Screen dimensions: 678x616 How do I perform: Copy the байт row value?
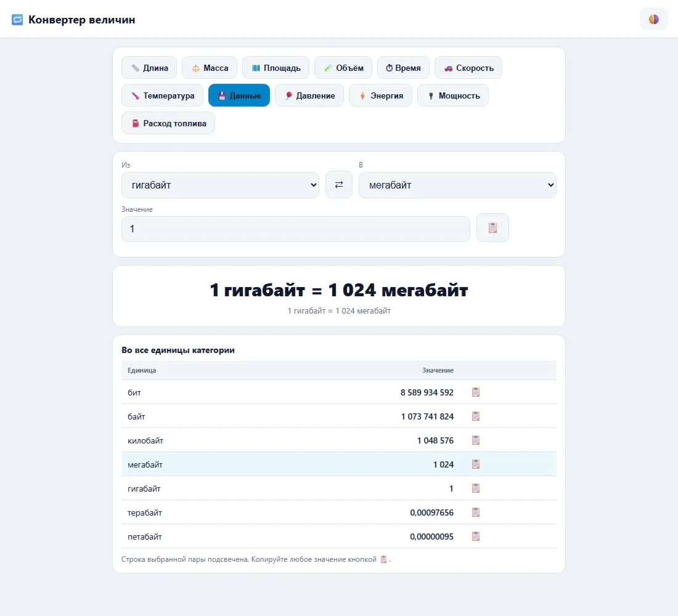click(476, 416)
